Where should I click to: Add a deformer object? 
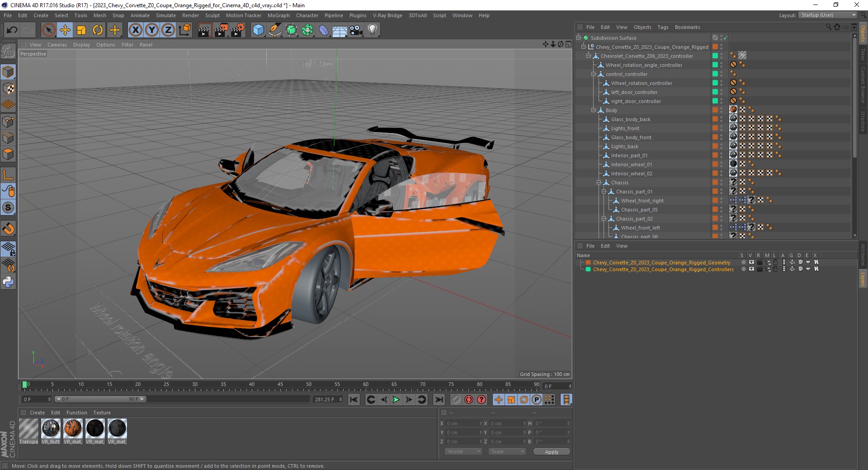pyautogui.click(x=324, y=30)
